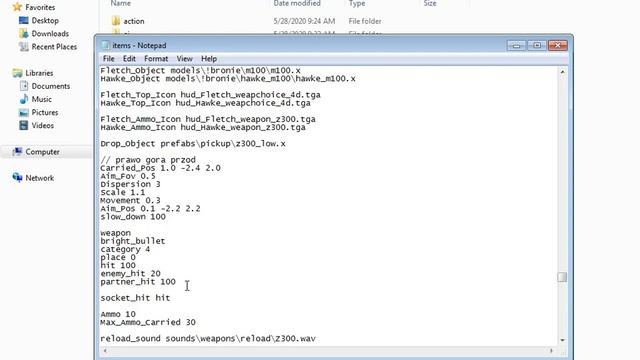The width and height of the screenshot is (640, 360).
Task: Click the horizontal scrollbar right arrow
Action: [x=551, y=351]
